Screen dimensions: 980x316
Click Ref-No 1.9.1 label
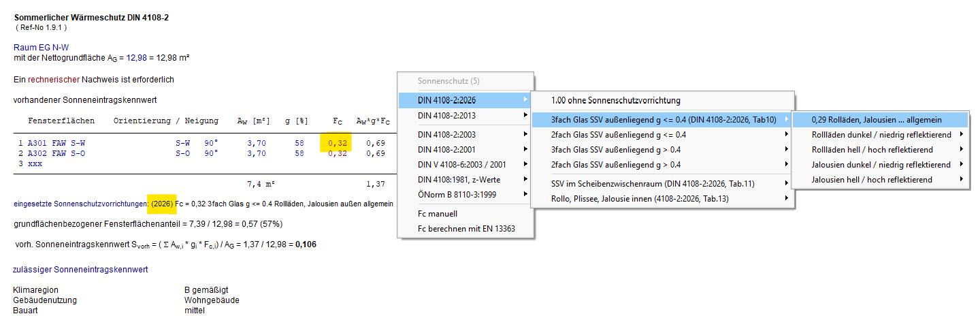pos(41,27)
